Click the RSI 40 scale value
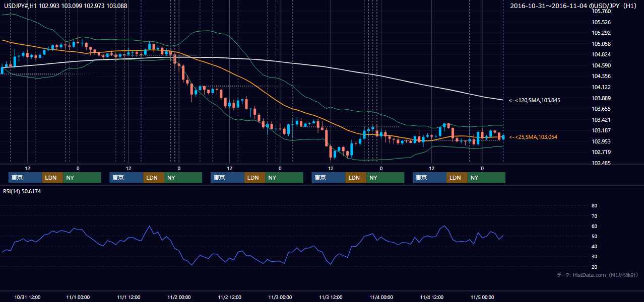 point(595,246)
